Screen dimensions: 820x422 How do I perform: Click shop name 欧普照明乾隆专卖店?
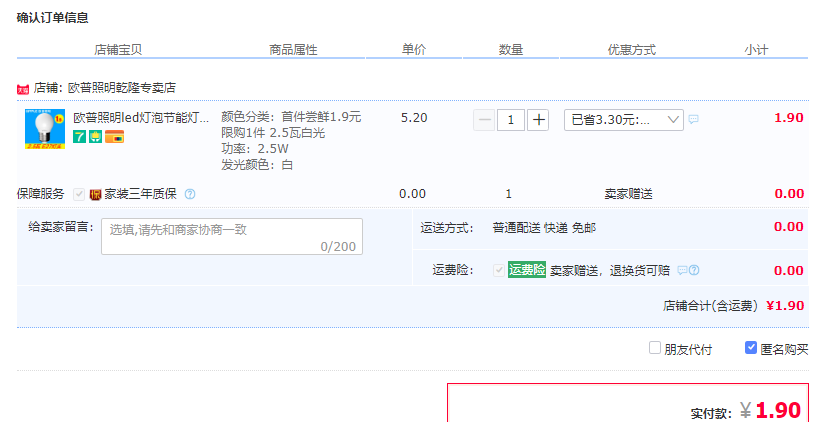coord(121,88)
